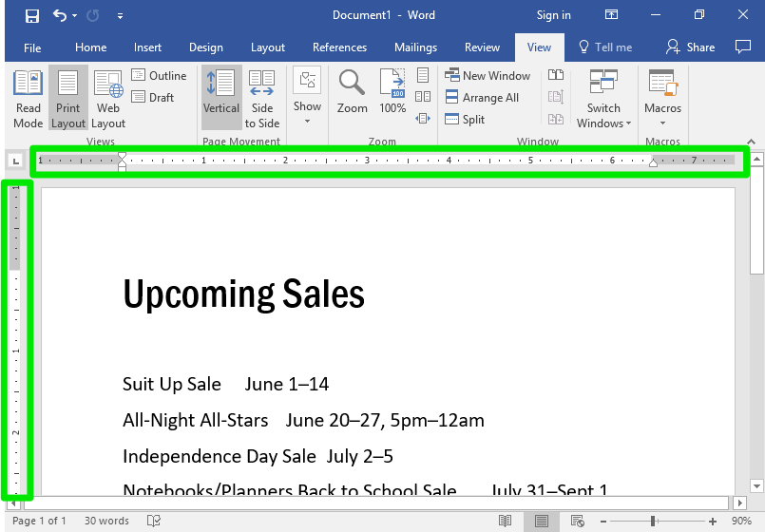Viewport: 765px width, 532px height.
Task: Open a New Window
Action: click(x=487, y=76)
